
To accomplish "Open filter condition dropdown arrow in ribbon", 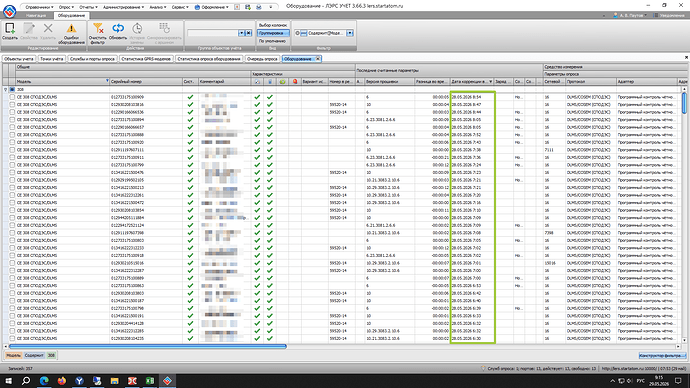I will pyautogui.click(x=350, y=33).
